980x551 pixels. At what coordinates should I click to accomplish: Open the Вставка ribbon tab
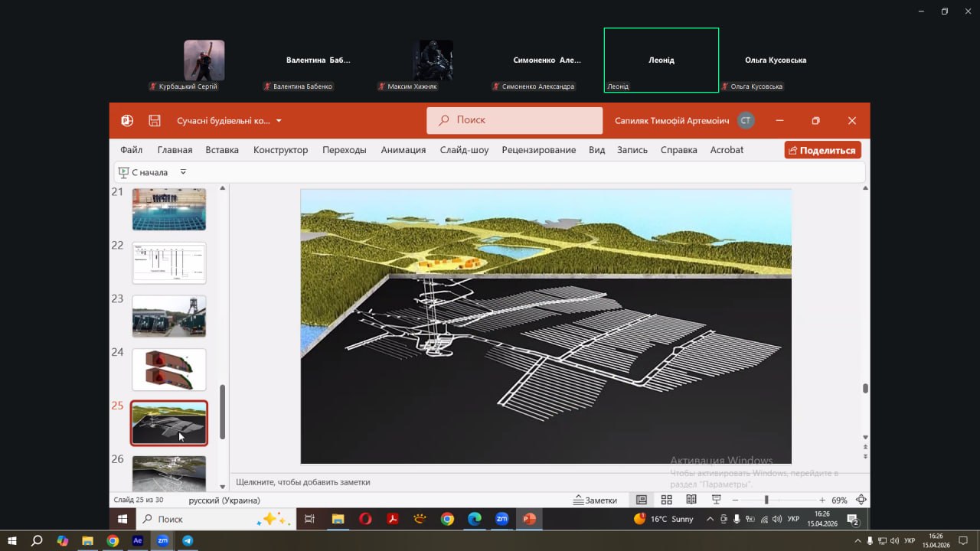(x=222, y=150)
